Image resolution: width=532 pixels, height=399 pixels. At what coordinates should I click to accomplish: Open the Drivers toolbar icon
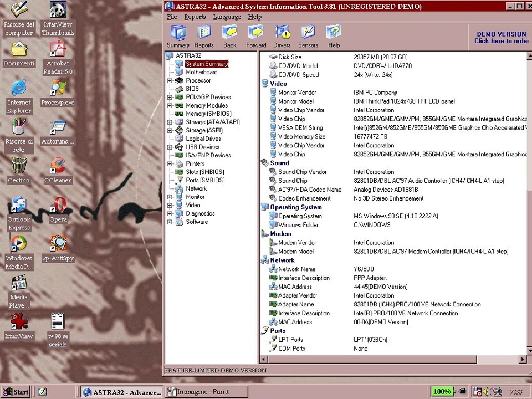(282, 35)
